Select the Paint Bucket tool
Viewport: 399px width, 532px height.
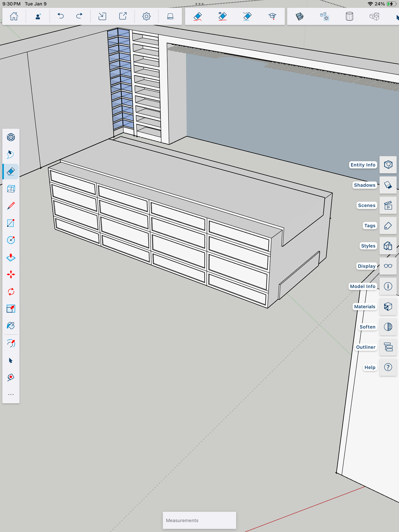click(11, 326)
